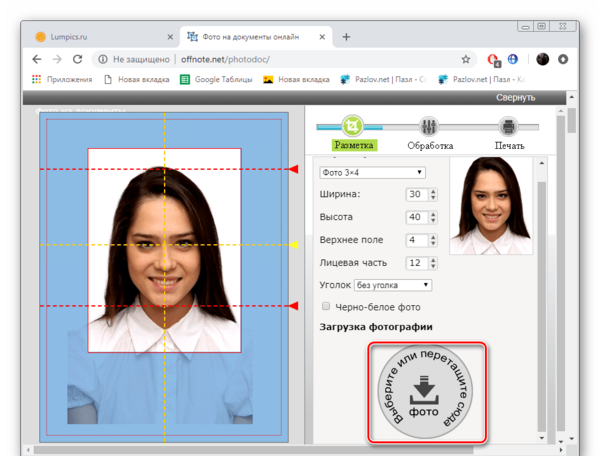Viewport: 600px width, 456px height.
Task: Click the step progress bar
Action: [427, 127]
